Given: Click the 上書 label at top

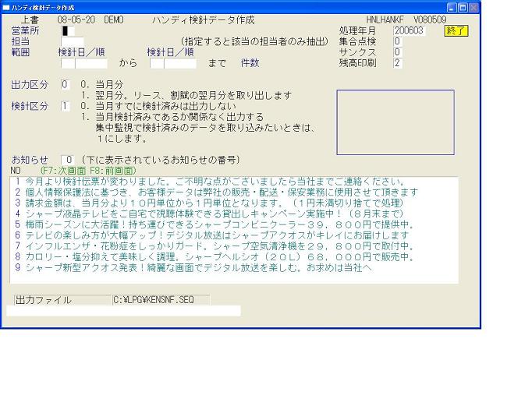Looking at the screenshot, I should [x=30, y=20].
